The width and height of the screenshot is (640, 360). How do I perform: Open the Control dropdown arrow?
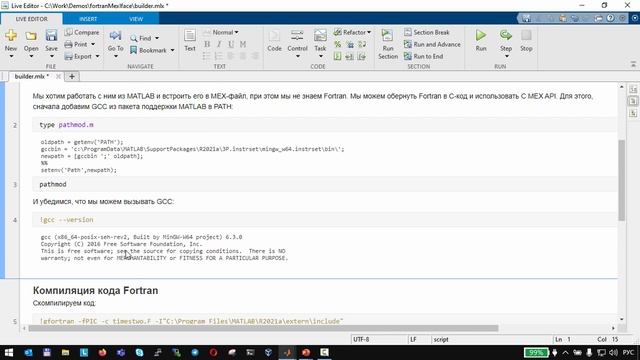point(298,56)
